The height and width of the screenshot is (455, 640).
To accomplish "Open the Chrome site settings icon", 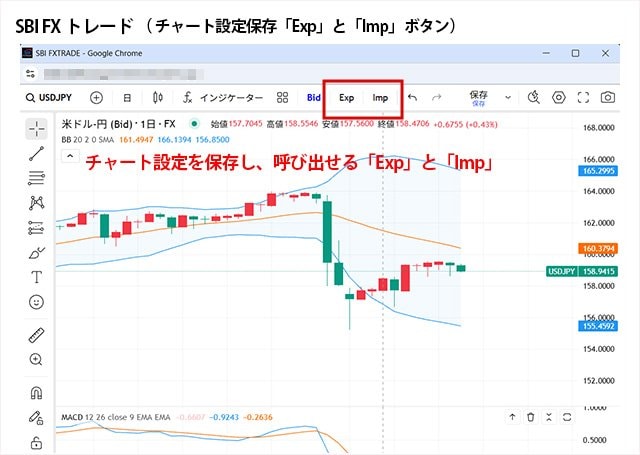I will (x=30, y=74).
